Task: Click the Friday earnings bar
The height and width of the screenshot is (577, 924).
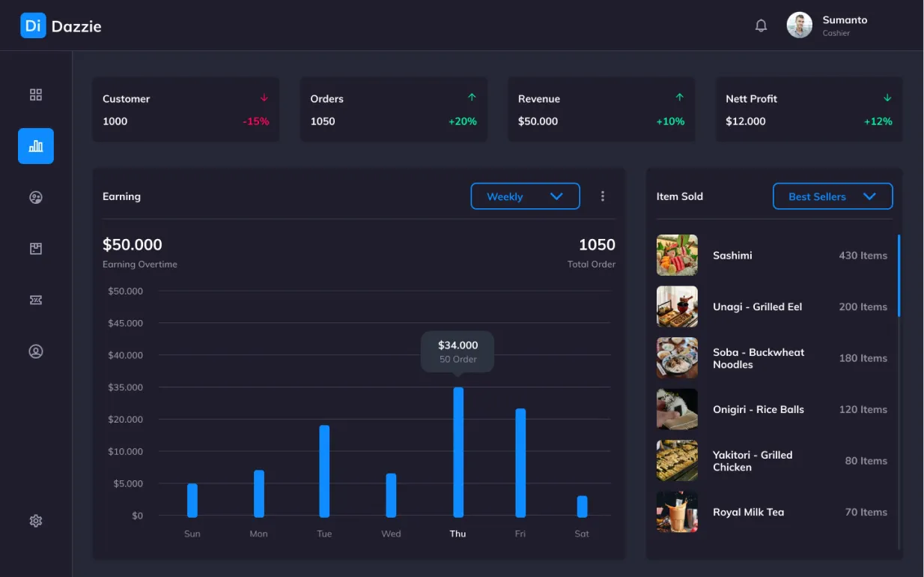Action: (x=520, y=463)
